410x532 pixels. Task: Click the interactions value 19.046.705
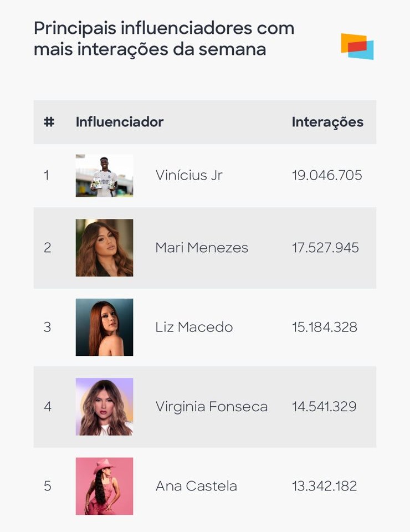(x=327, y=176)
